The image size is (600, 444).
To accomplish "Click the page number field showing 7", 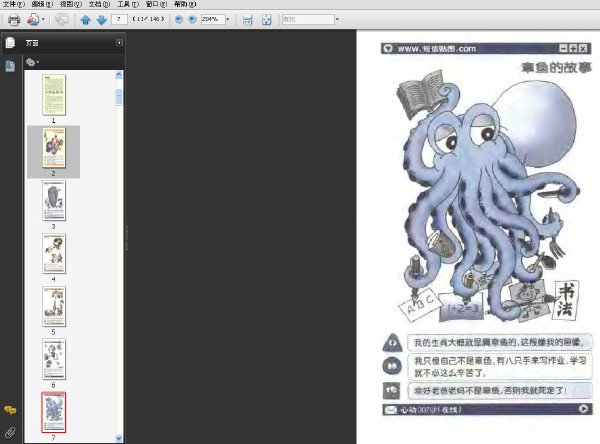I will tap(119, 19).
